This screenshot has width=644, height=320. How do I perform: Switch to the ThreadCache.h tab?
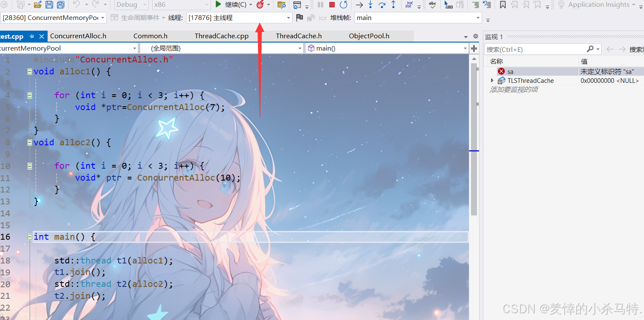tap(299, 36)
